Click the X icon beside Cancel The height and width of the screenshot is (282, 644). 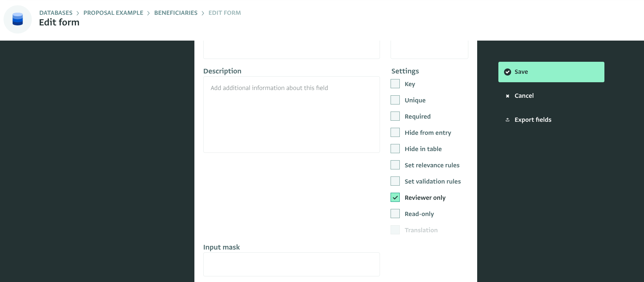point(508,96)
